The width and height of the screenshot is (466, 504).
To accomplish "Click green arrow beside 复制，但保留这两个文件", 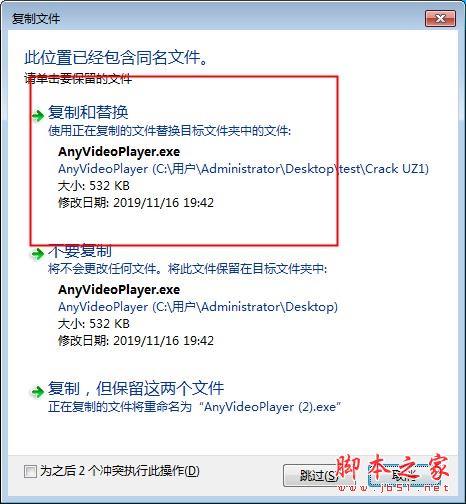I will (37, 392).
